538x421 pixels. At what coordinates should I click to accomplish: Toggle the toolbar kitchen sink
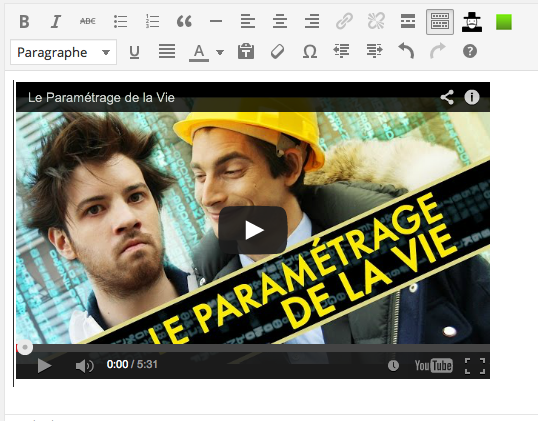tap(440, 22)
